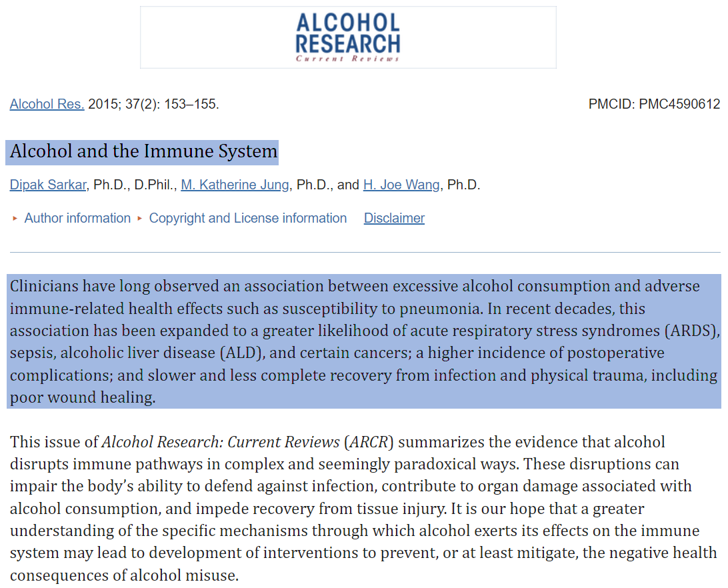Click the triangle arrow beside Author information

click(x=15, y=219)
